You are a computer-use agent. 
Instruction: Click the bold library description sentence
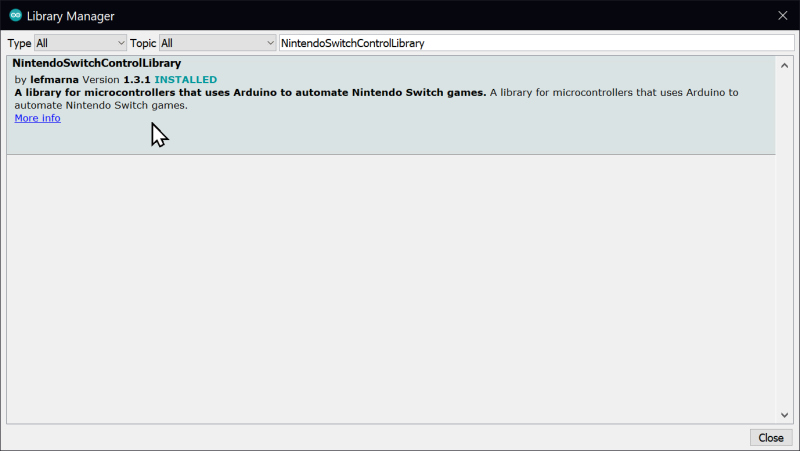click(x=250, y=92)
